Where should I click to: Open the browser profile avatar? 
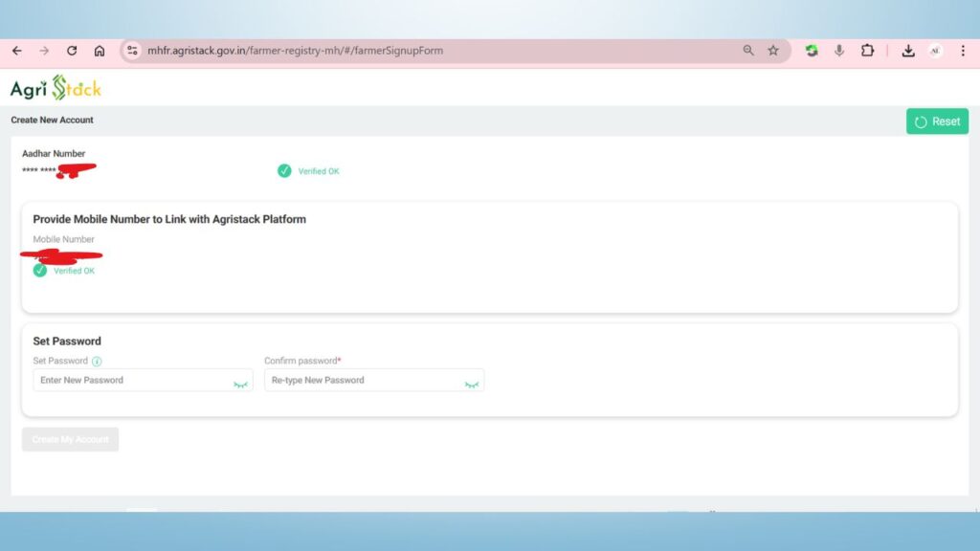[x=936, y=51]
